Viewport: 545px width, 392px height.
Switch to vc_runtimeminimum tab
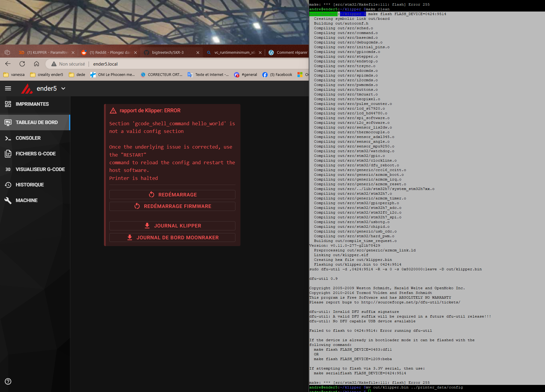pos(232,52)
